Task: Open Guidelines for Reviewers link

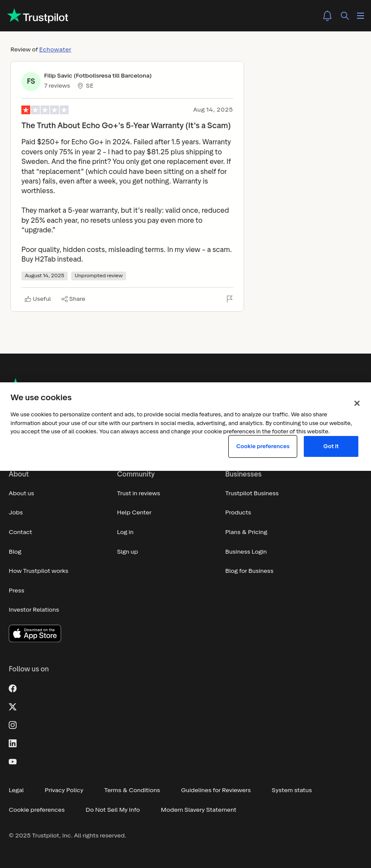Action: [216, 790]
